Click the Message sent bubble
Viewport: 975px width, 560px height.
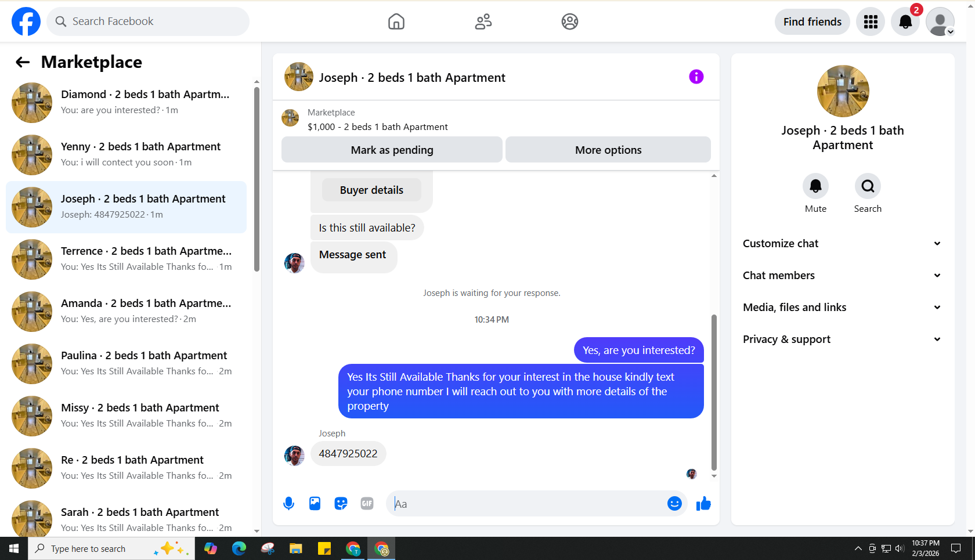pyautogui.click(x=353, y=257)
